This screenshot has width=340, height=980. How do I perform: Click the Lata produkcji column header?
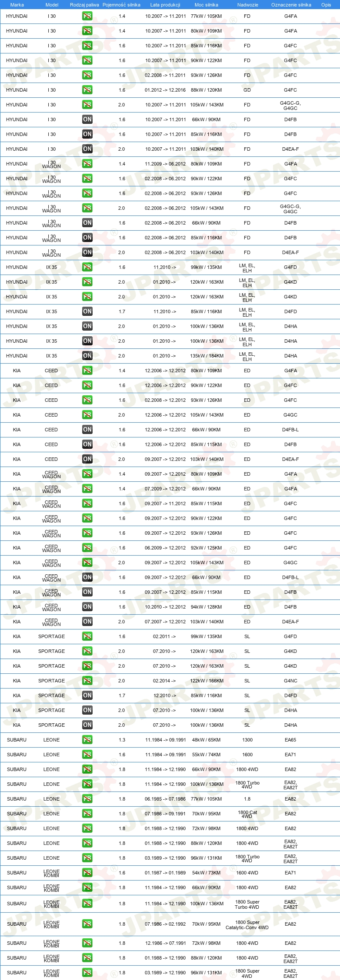[x=165, y=5]
